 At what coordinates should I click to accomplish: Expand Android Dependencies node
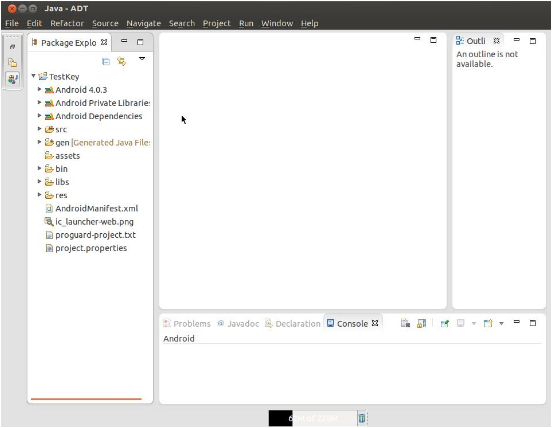pos(40,115)
